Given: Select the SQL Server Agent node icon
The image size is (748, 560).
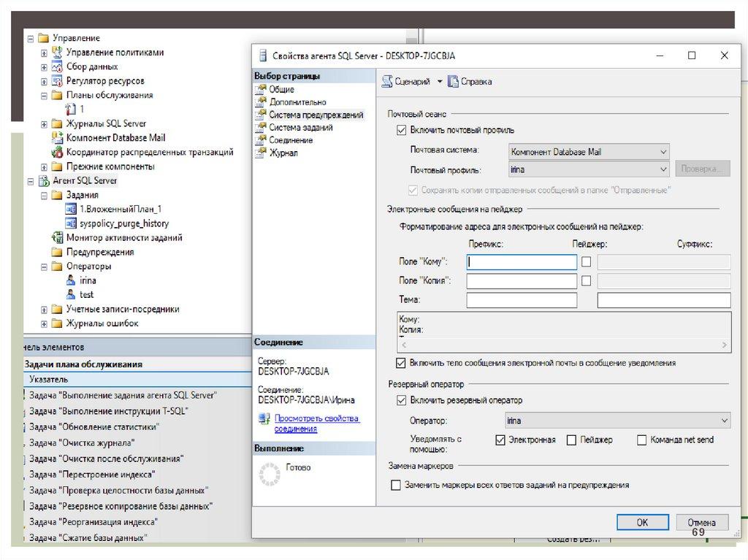Looking at the screenshot, I should click(x=44, y=181).
